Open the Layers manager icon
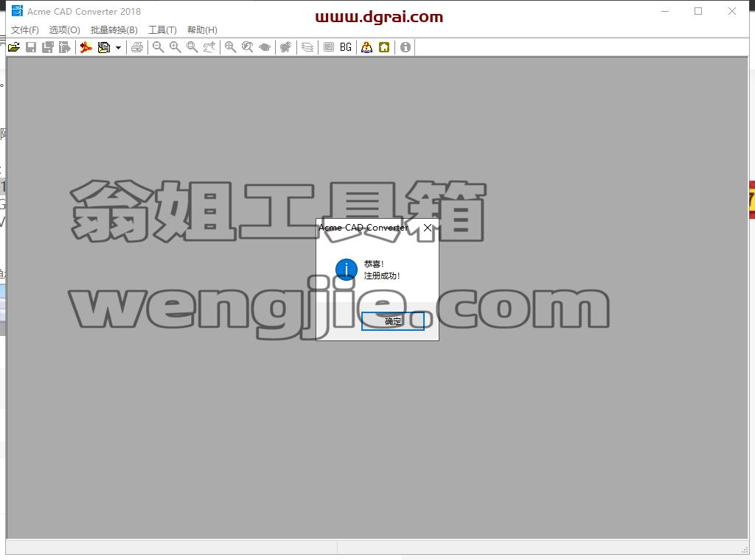This screenshot has height=560, width=755. pos(307,47)
